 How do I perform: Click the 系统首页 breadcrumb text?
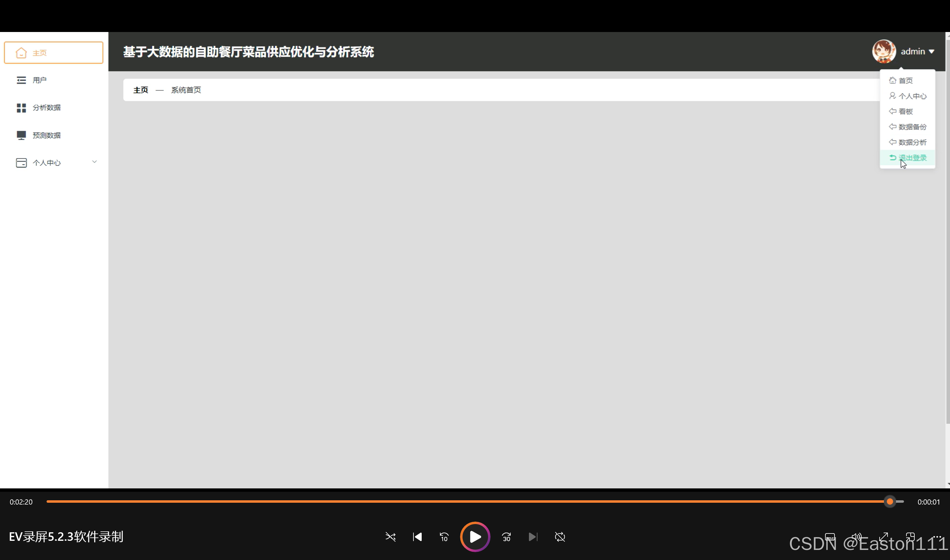point(186,90)
